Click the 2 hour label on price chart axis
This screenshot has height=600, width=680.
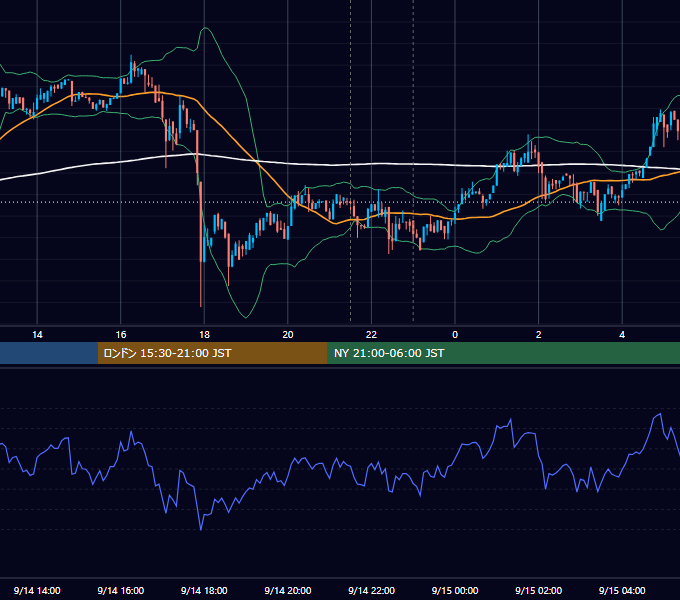coord(538,335)
